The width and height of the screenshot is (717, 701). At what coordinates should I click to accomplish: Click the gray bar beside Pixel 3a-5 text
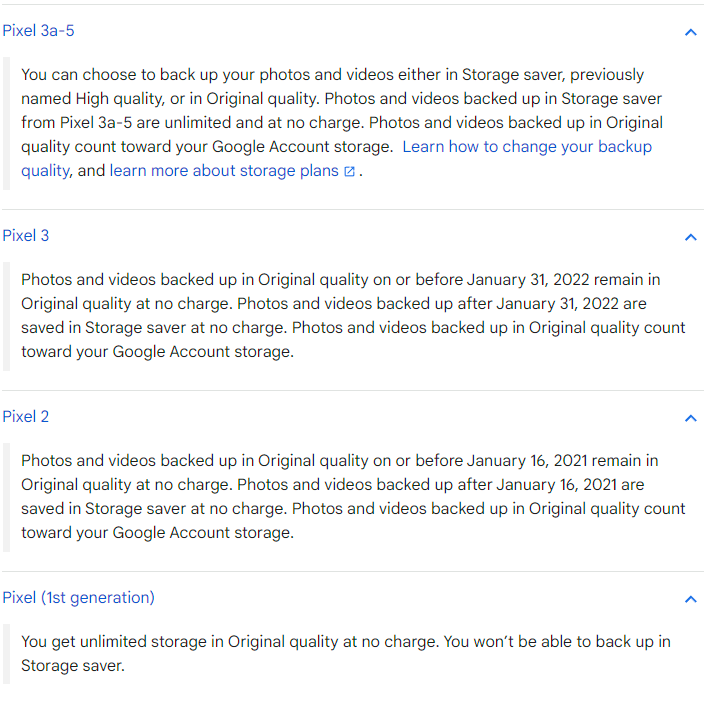6,123
